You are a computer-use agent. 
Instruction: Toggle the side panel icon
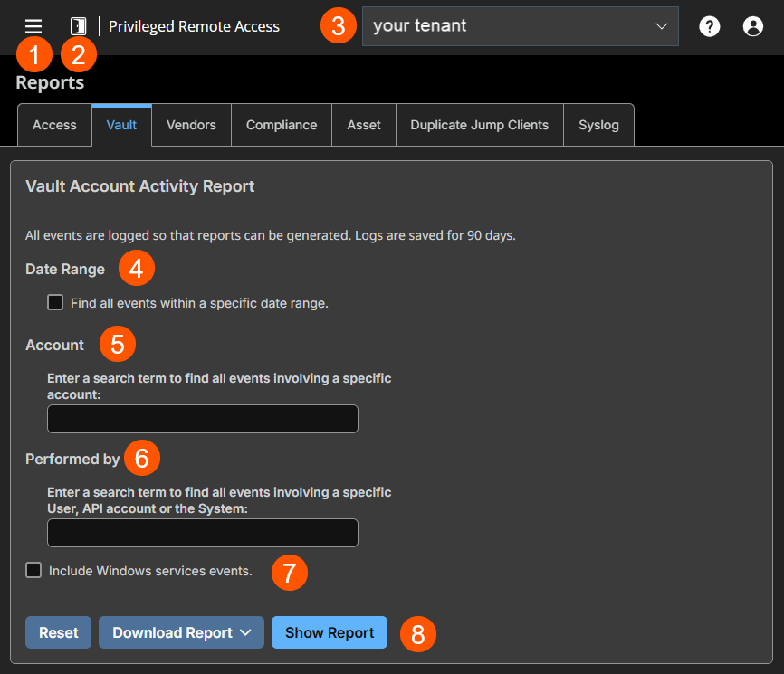pyautogui.click(x=78, y=25)
